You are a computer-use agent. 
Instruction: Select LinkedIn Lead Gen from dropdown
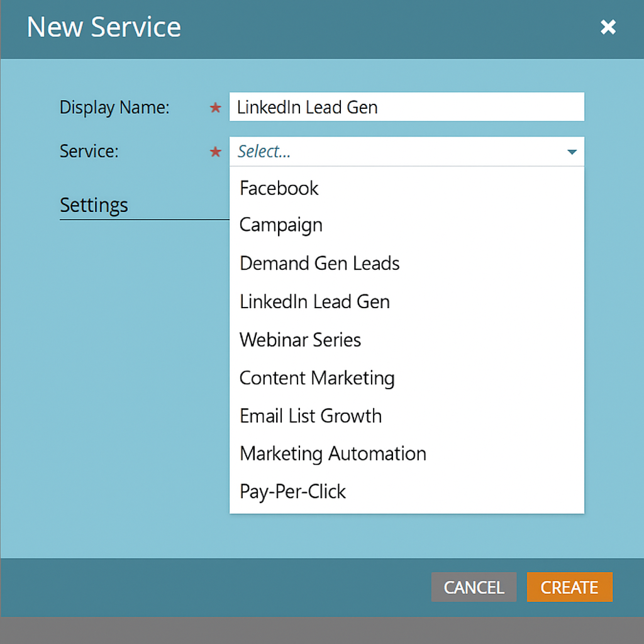coord(314,302)
